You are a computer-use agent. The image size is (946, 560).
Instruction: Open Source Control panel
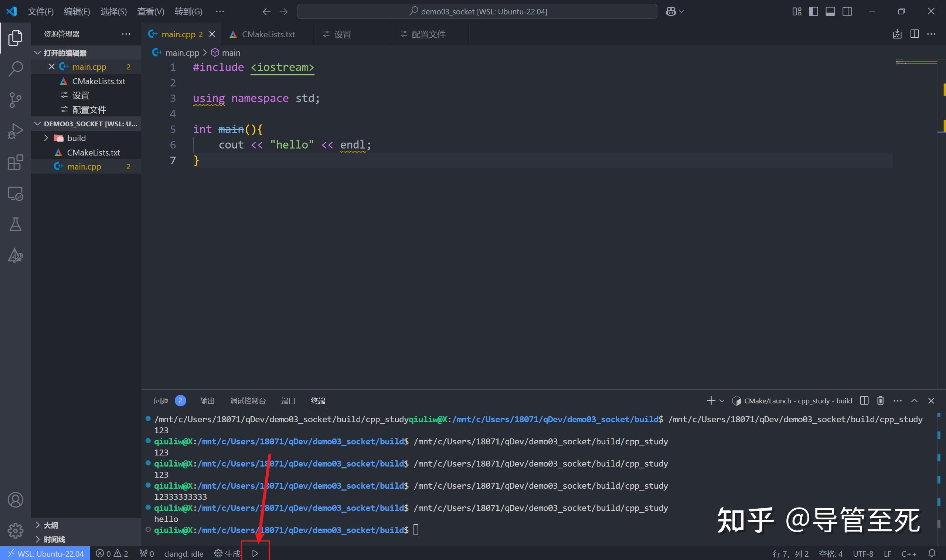[x=15, y=100]
